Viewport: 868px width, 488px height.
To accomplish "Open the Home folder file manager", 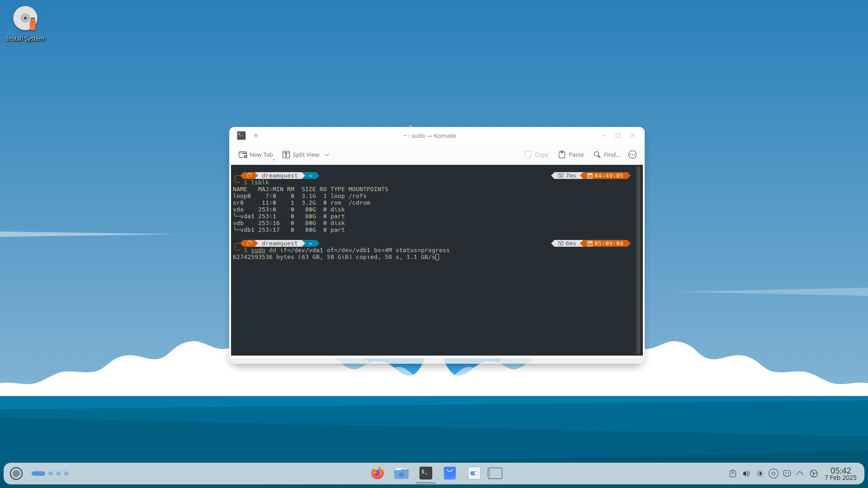I will (401, 473).
